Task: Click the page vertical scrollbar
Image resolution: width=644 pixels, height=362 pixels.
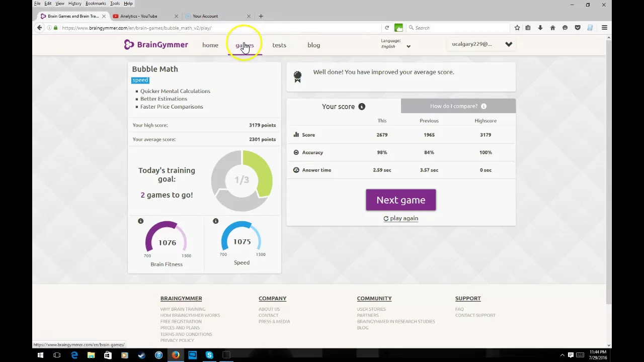Action: (x=609, y=171)
